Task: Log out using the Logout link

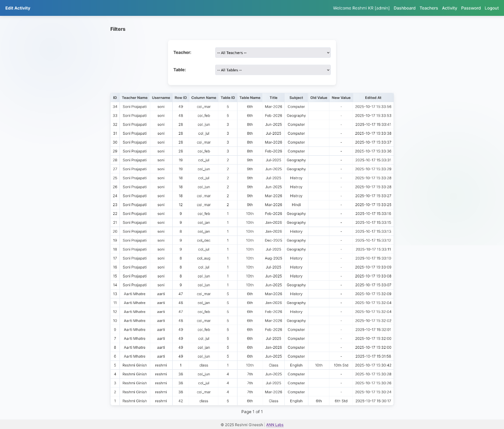Action: (x=491, y=8)
